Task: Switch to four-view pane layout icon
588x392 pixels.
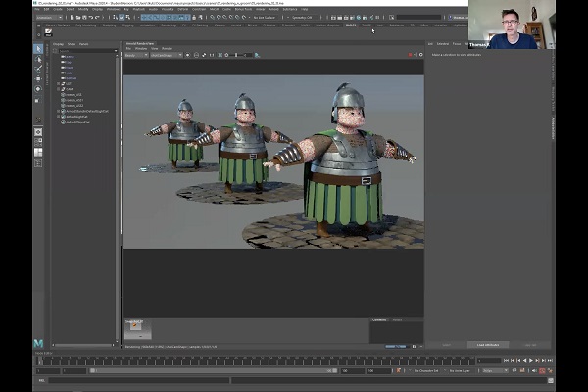Action: coord(38,142)
